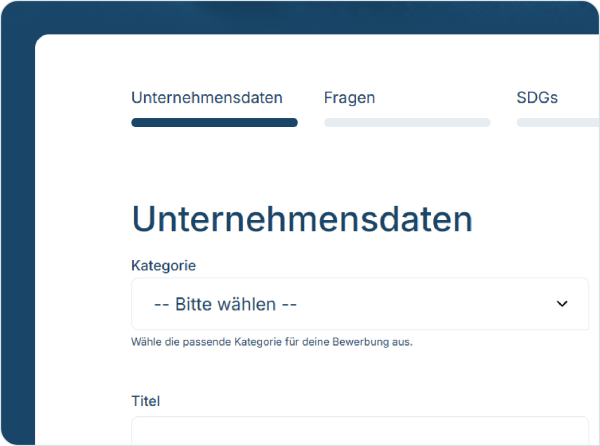Select the SDGs tab
The width and height of the screenshot is (600, 446).
(537, 98)
